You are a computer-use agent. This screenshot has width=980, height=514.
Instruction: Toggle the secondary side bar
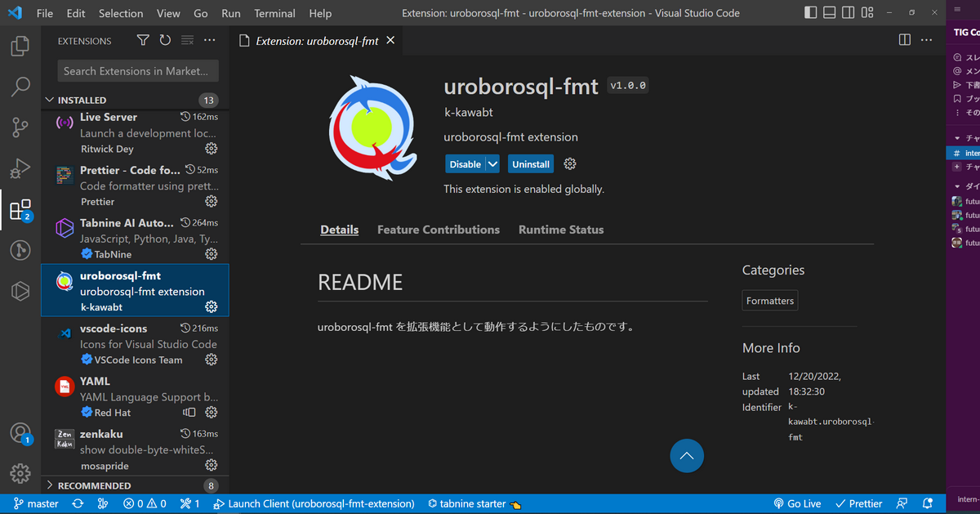849,13
